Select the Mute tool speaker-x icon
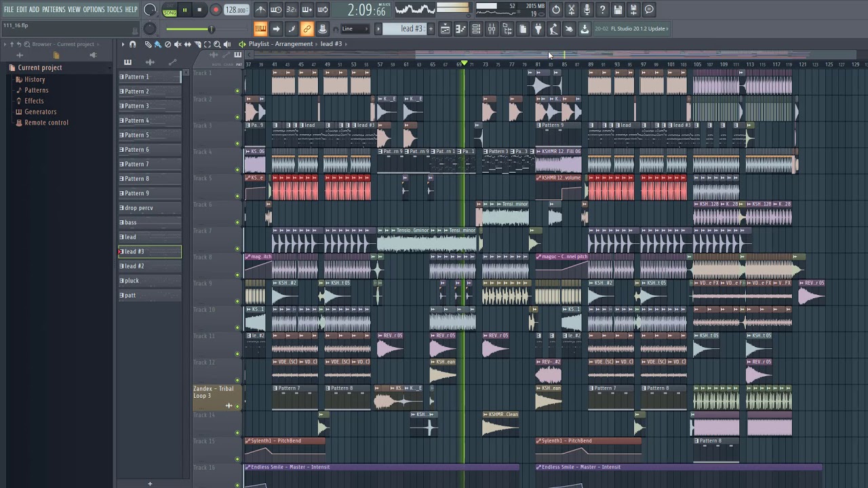868x488 pixels. pos(178,44)
